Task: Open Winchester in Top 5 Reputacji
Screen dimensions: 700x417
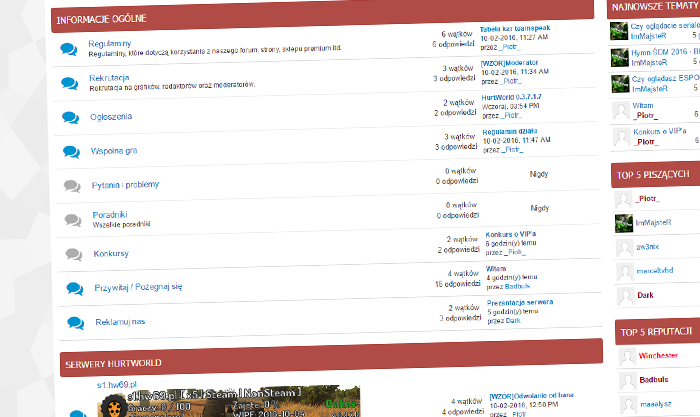Action: coord(658,356)
